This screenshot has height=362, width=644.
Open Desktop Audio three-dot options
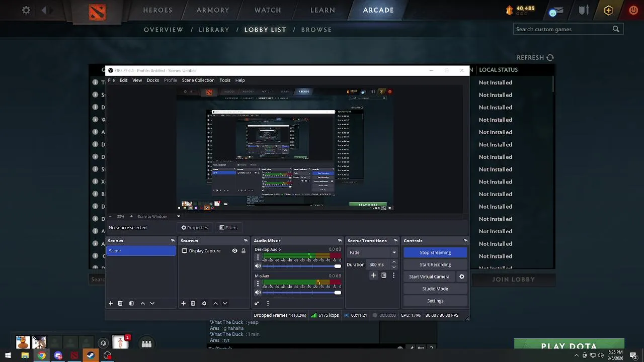pos(258,258)
